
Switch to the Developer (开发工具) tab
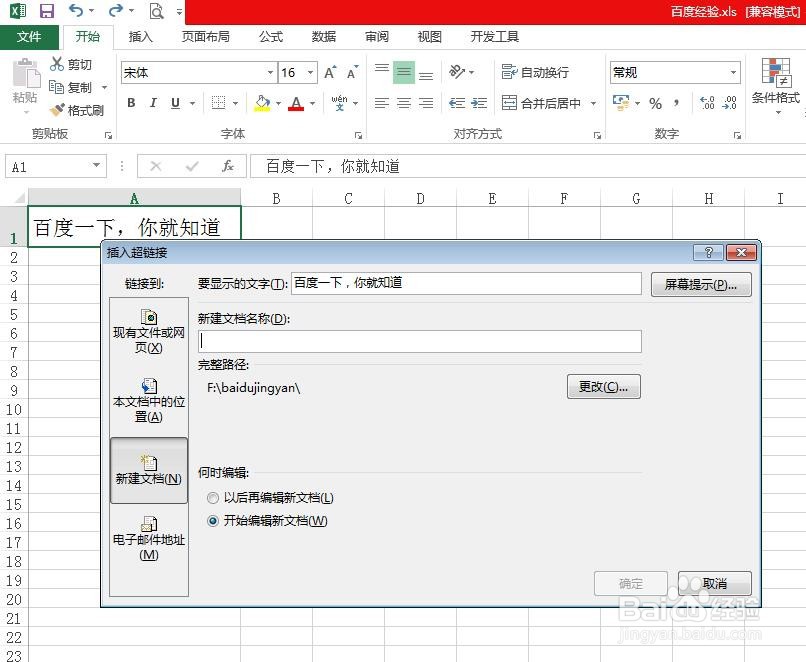(494, 36)
